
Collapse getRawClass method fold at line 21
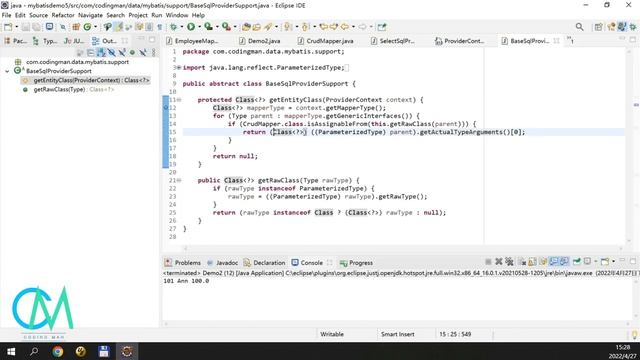(x=179, y=180)
